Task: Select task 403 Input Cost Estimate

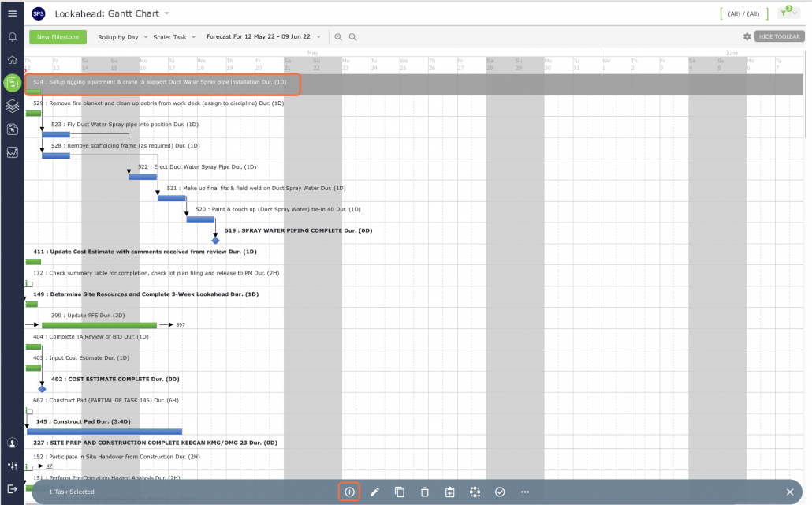Action: tap(80, 358)
